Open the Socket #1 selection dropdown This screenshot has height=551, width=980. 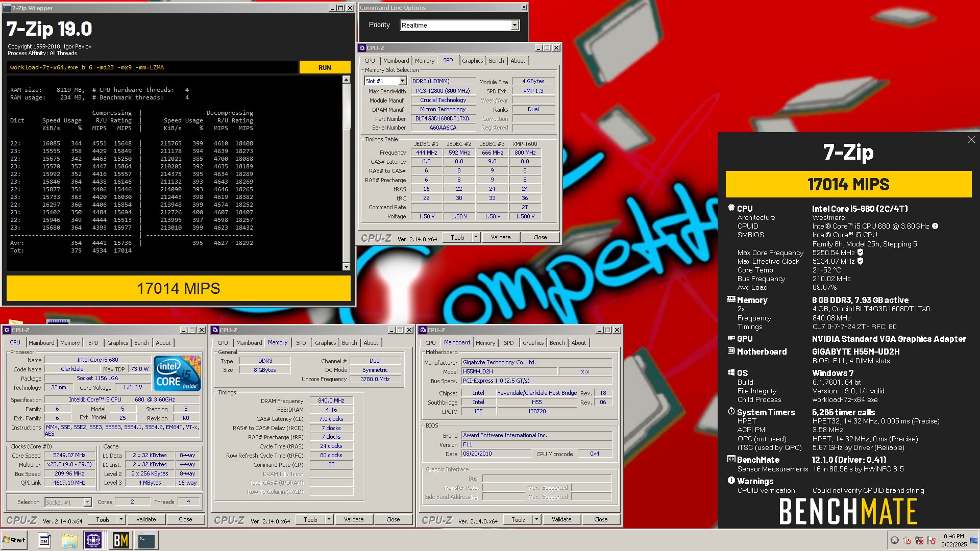[x=87, y=503]
